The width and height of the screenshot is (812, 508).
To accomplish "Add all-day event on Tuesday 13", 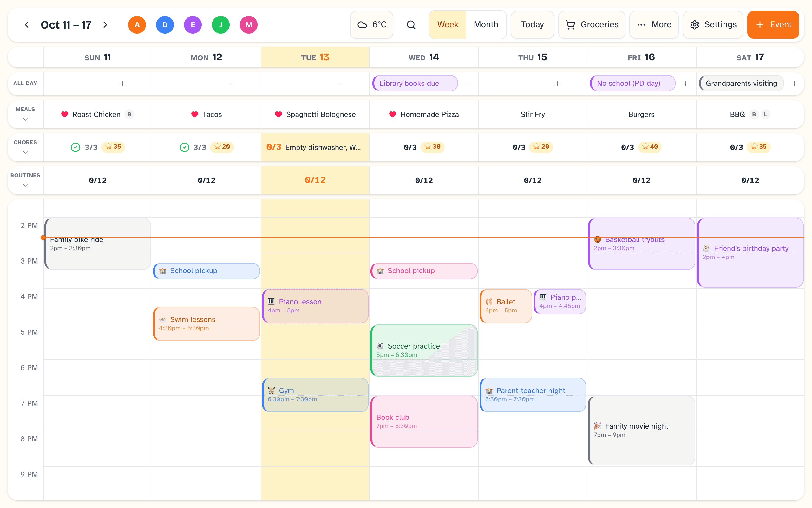I will click(x=340, y=84).
